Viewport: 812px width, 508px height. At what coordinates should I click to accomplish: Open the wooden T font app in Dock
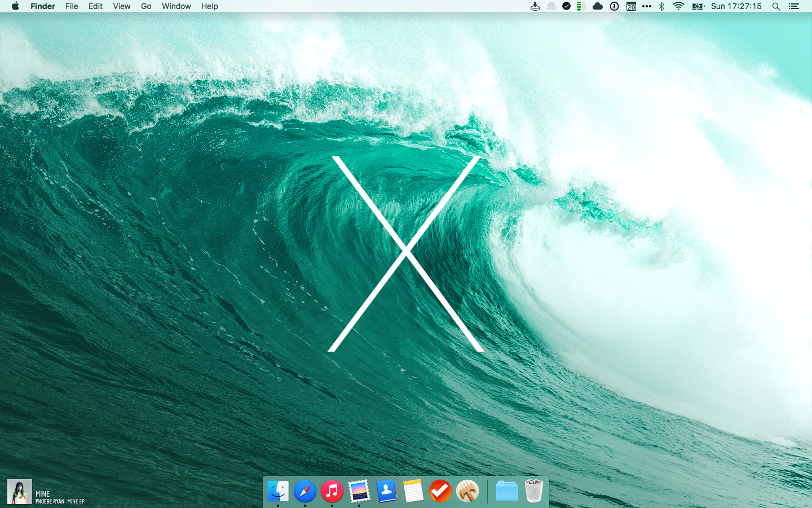[467, 491]
